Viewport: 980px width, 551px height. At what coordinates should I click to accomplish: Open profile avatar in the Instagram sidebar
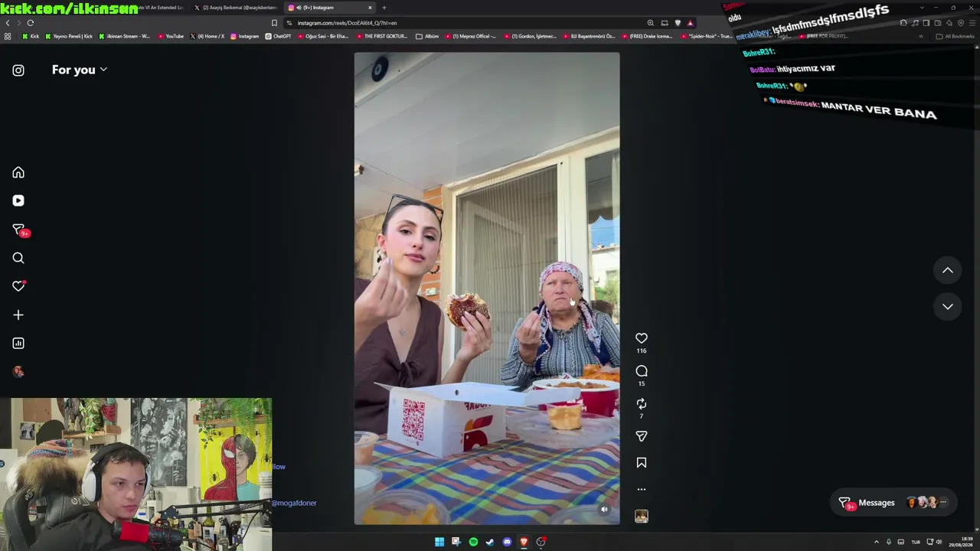tap(18, 372)
